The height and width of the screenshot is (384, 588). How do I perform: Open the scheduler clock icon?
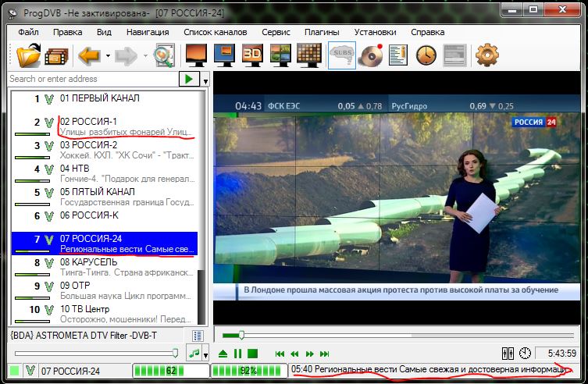pyautogui.click(x=426, y=55)
